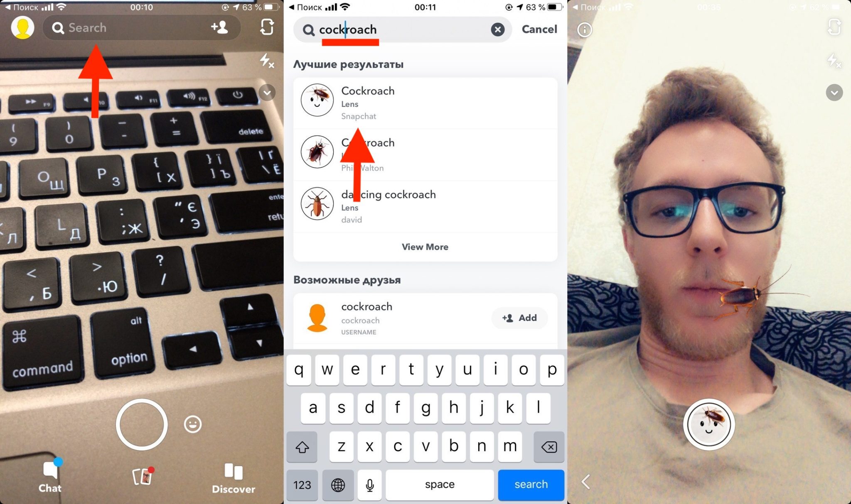Select the Cockroach Lens by Phil Walton
Viewport: 851px width, 504px height.
425,154
